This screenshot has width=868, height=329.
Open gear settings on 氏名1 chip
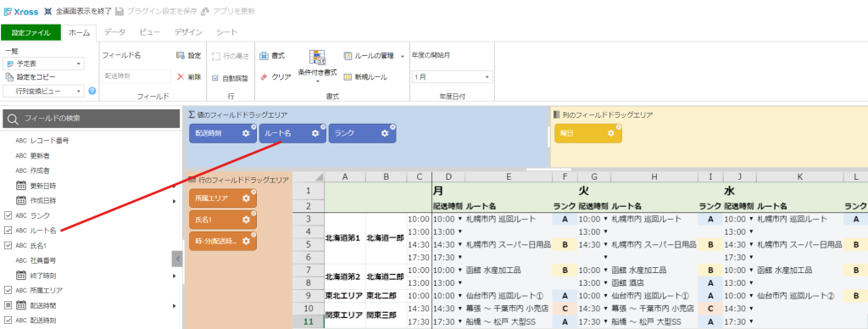(247, 220)
